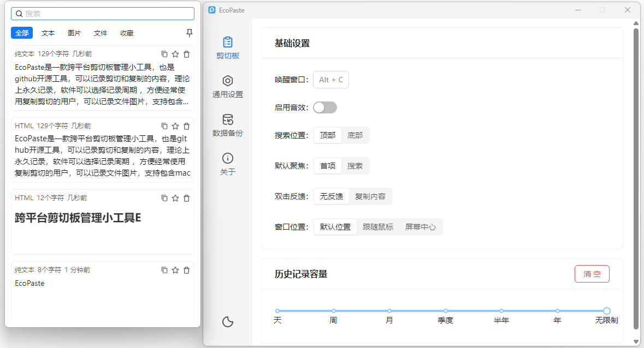Delete the HTML 12个字符 entry
Viewport: 644px width, 348px height.
(x=186, y=198)
